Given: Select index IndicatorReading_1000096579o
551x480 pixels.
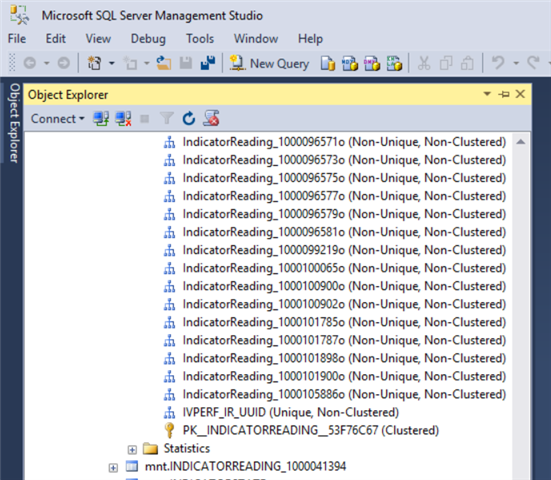Looking at the screenshot, I should tap(344, 214).
